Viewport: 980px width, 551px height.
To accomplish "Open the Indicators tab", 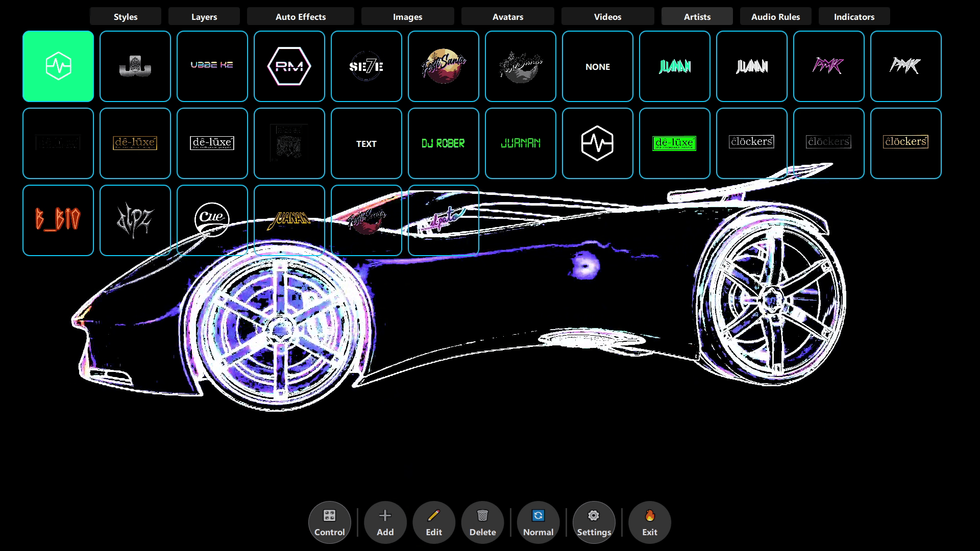I will click(x=854, y=16).
